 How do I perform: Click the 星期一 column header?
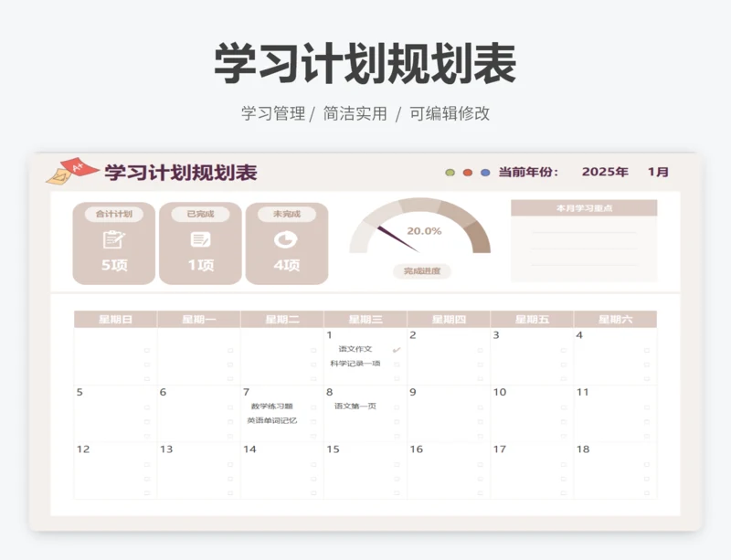pyautogui.click(x=199, y=320)
